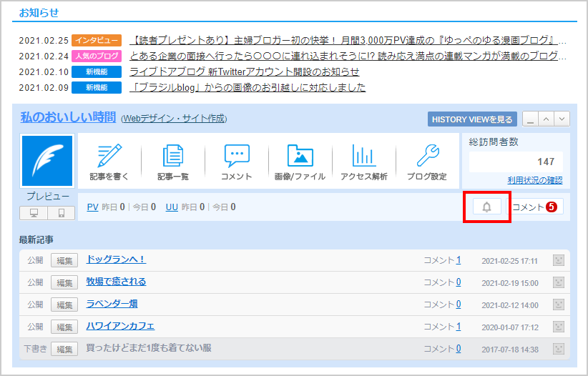Click 編集 for the 下書き draft article
Screen dimensions: 588x376
pos(64,349)
